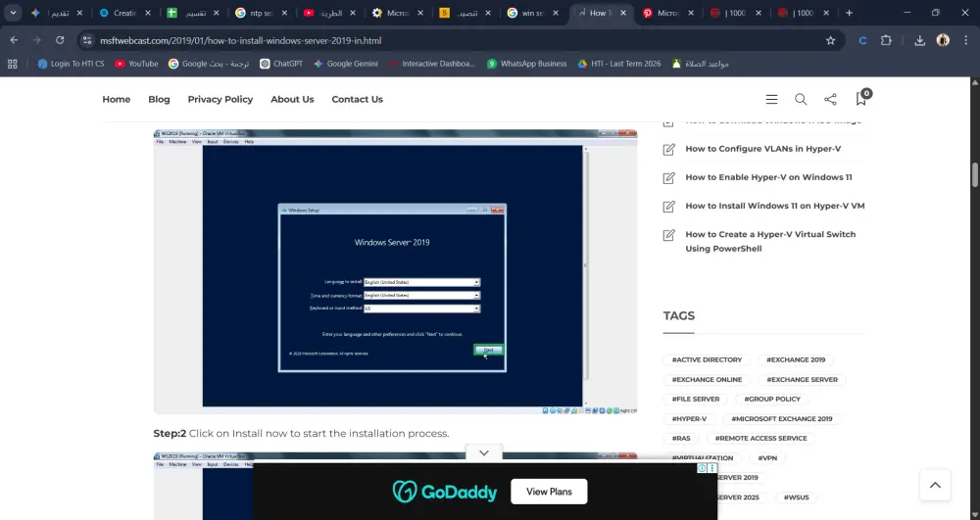
Task: Open Create a Hyper-V Virtual Switch article
Action: (770, 241)
